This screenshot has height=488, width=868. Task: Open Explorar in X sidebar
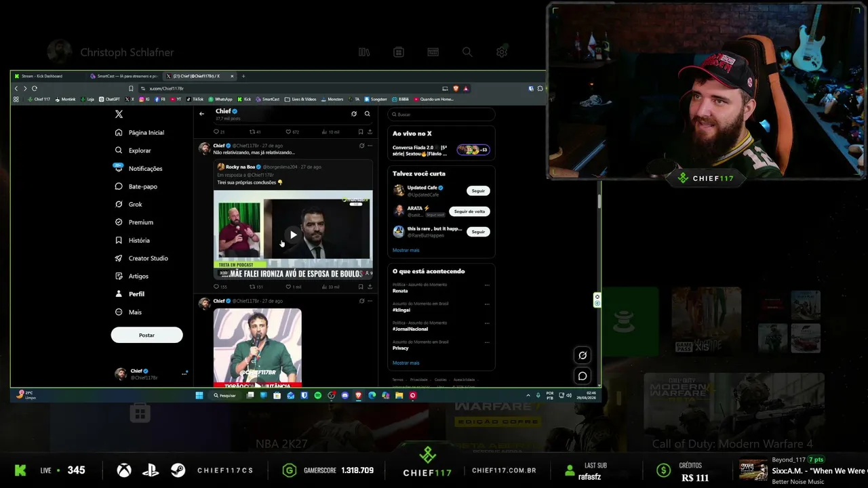click(134, 150)
